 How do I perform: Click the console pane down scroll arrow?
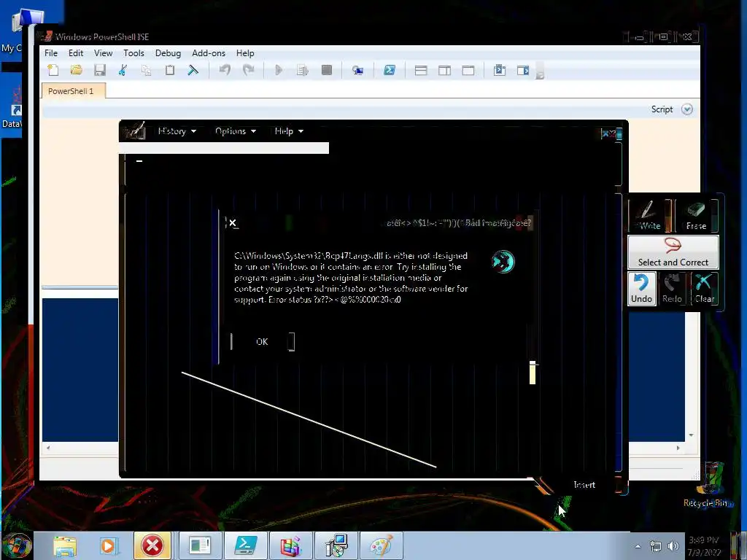pos(692,435)
